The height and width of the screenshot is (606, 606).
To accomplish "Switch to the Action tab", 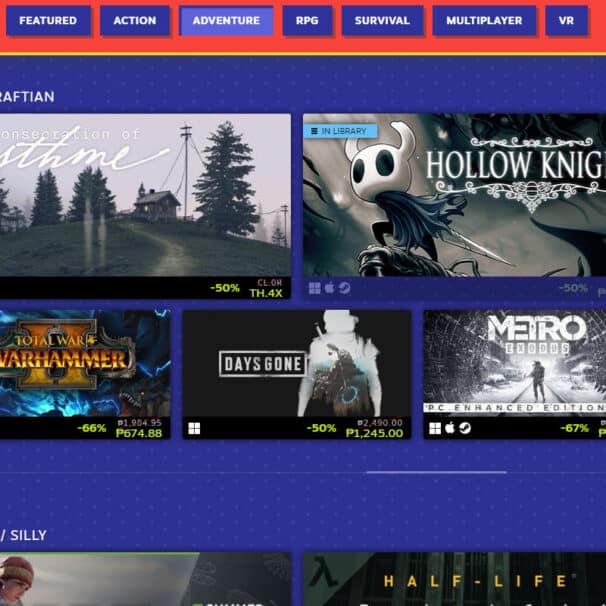I will (x=134, y=20).
